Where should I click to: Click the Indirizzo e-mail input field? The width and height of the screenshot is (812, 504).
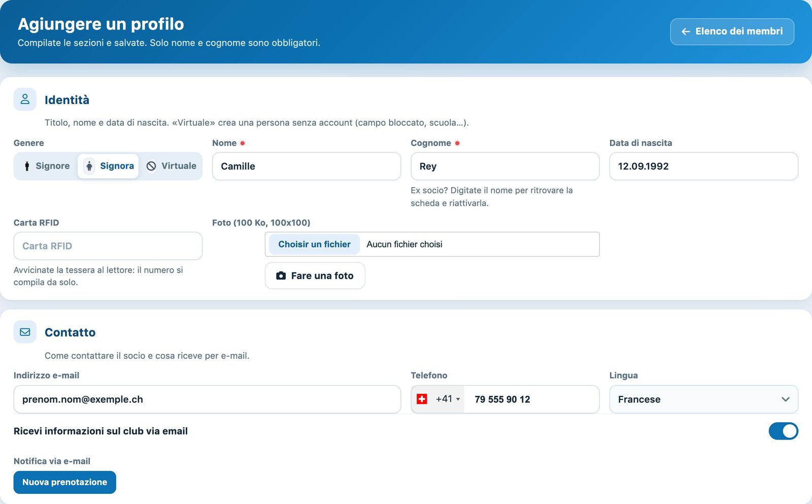207,399
